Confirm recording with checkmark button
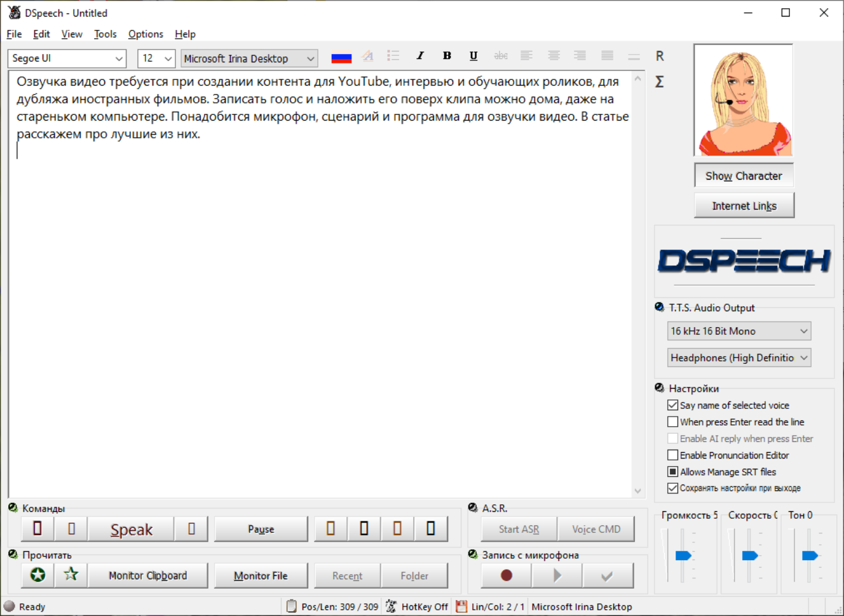Viewport: 844px width, 616px height. 608,575
